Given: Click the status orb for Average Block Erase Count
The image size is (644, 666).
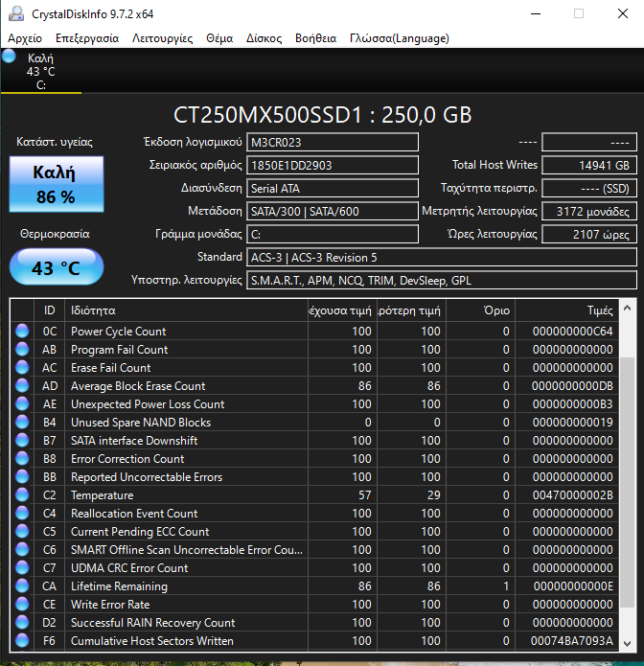Looking at the screenshot, I should (22, 386).
